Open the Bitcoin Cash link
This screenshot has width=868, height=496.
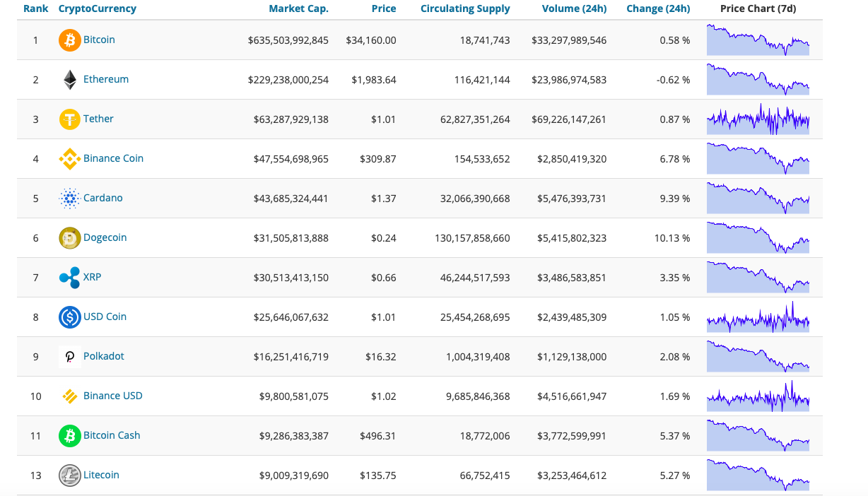112,435
